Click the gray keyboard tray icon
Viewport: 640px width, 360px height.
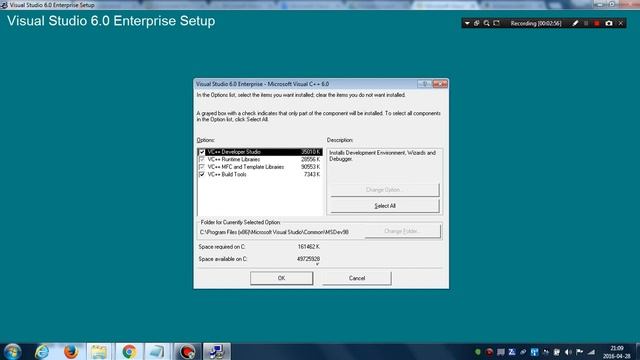501,352
